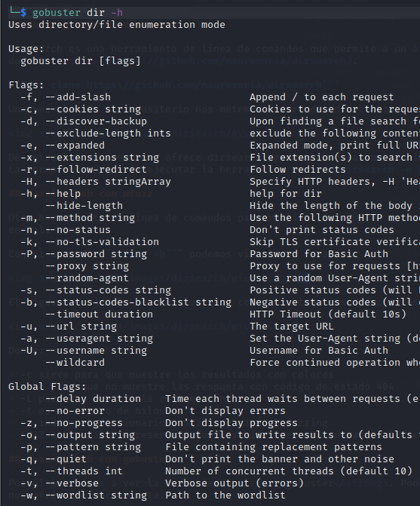Click the --random-agent flag text

point(87,278)
